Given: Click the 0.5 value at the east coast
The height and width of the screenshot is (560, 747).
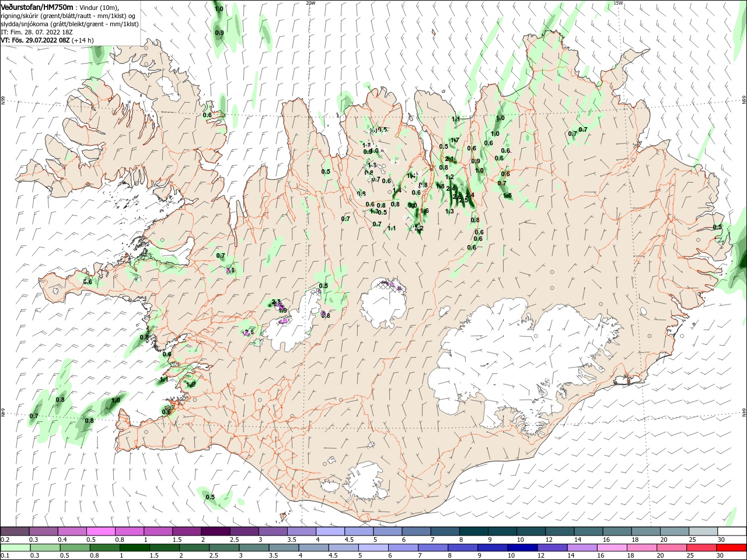Looking at the screenshot, I should 717,227.
